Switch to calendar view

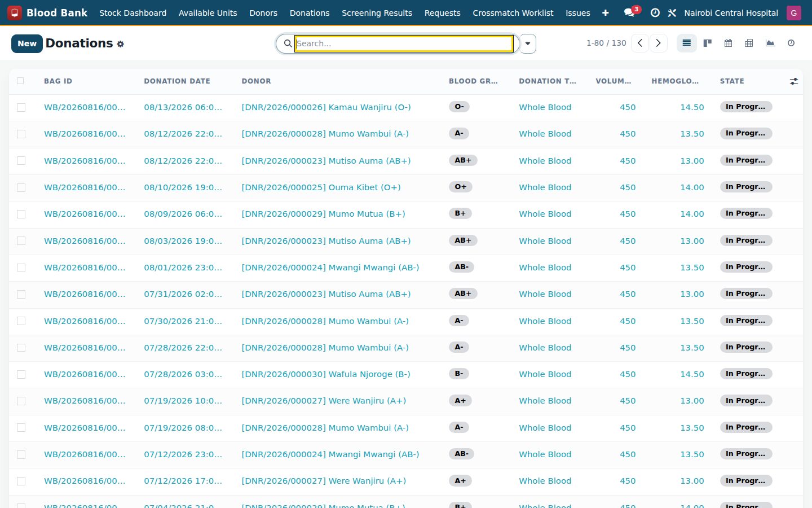click(728, 43)
